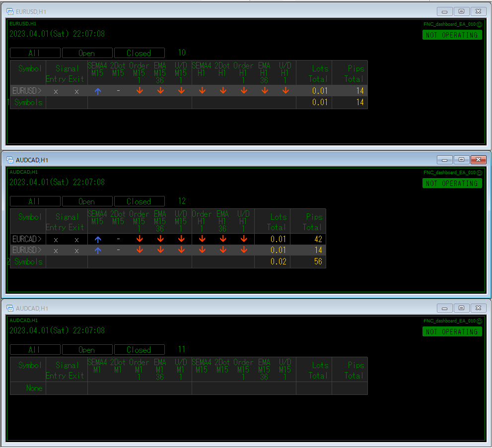Click the Symbol header in EURUSD,H1 window
This screenshot has width=492, height=448.
[x=30, y=68]
